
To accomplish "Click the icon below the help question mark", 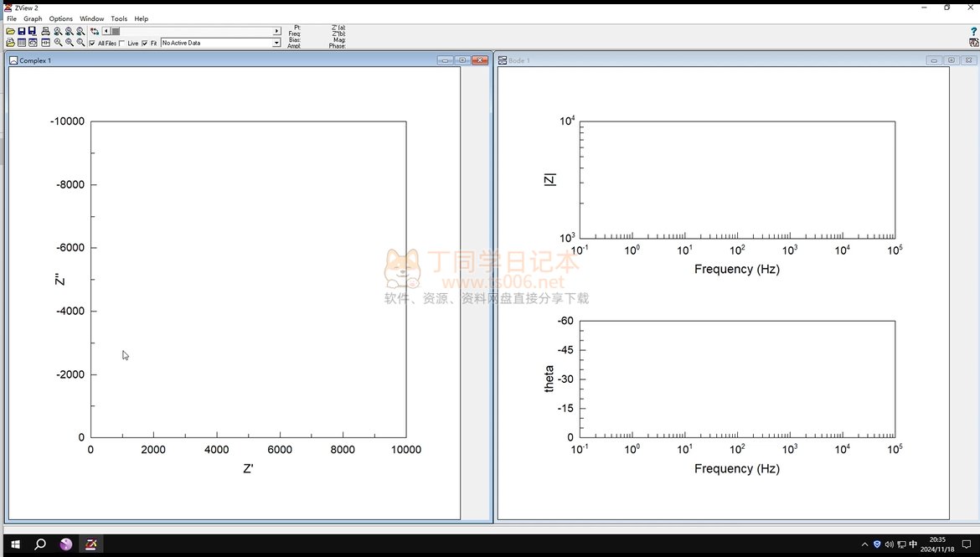I will pyautogui.click(x=974, y=43).
